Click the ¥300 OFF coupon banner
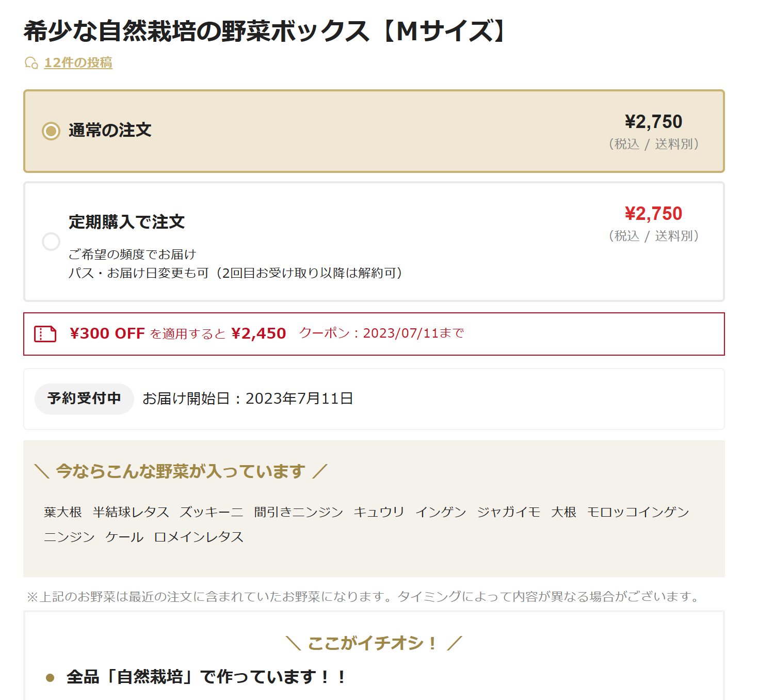 [x=374, y=334]
